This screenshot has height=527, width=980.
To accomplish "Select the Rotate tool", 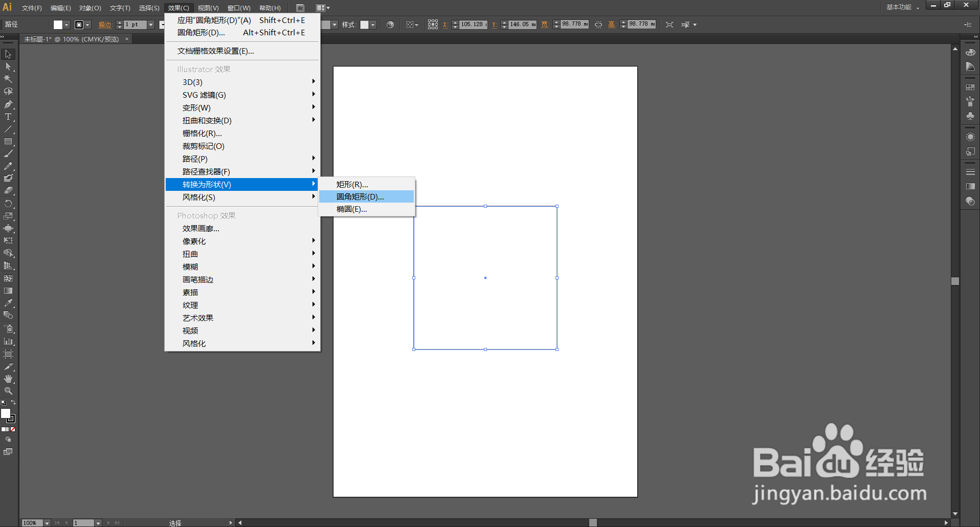I will tap(8, 204).
